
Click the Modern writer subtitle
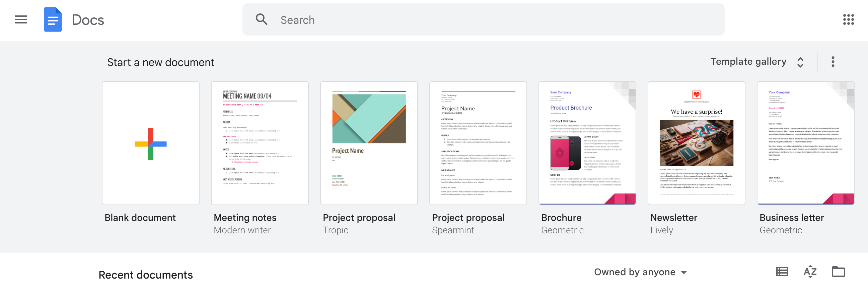coord(242,230)
